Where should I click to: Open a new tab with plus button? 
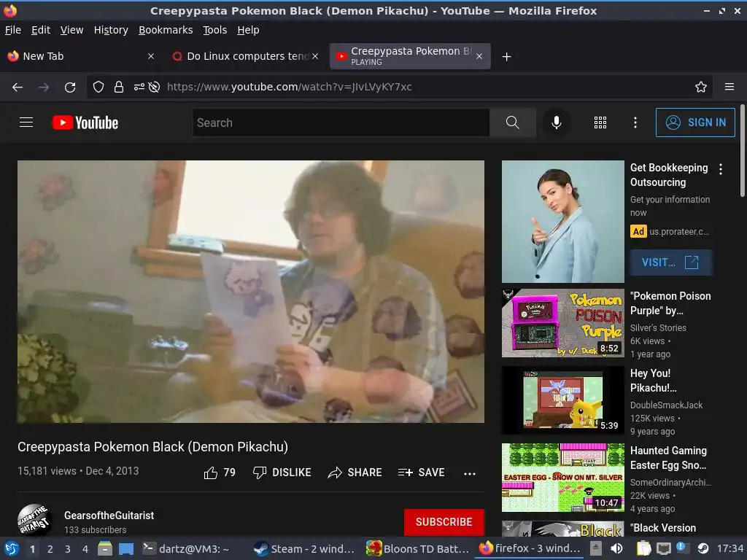(506, 57)
